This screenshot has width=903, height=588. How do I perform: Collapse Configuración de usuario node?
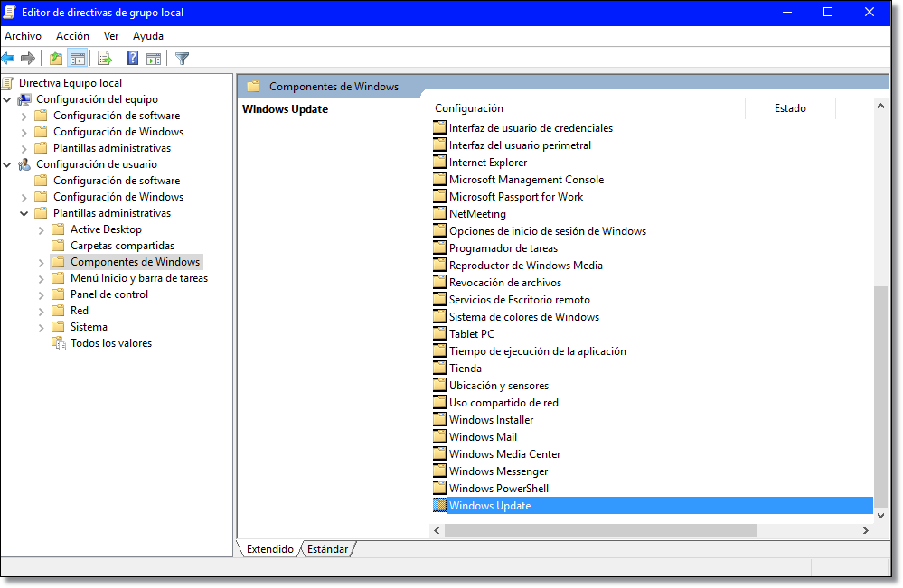pyautogui.click(x=7, y=164)
